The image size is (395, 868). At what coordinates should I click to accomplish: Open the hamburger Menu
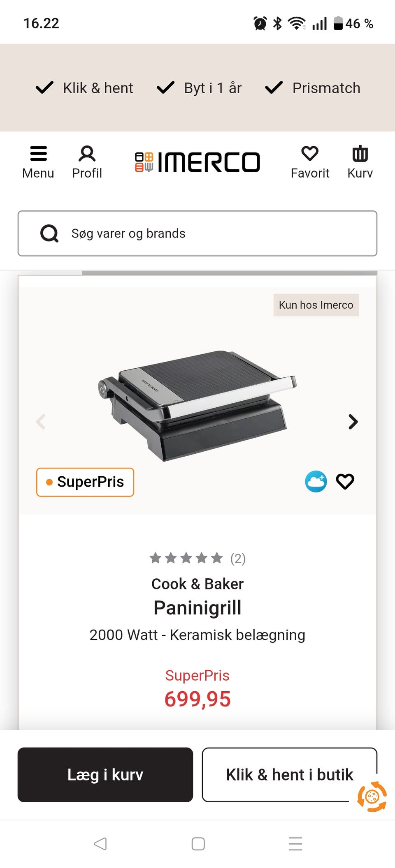(38, 162)
